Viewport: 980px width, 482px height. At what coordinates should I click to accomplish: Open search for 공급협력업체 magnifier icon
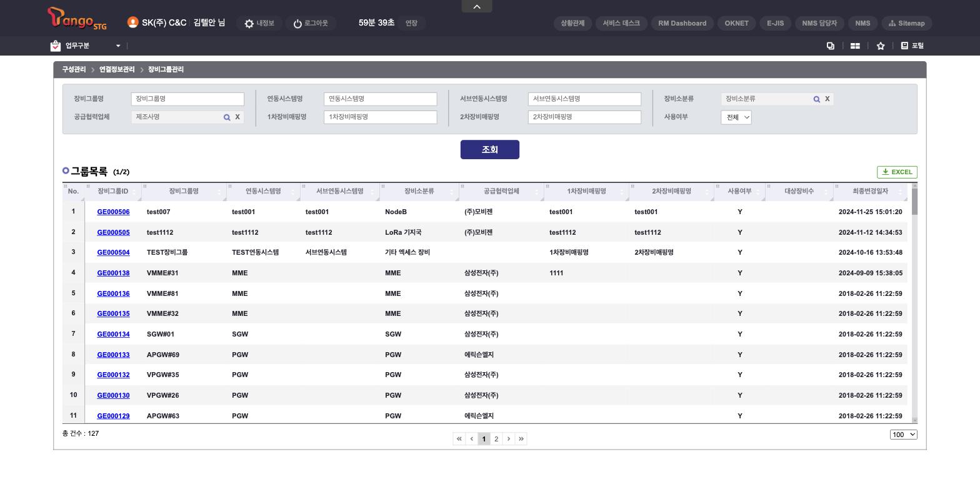(227, 117)
